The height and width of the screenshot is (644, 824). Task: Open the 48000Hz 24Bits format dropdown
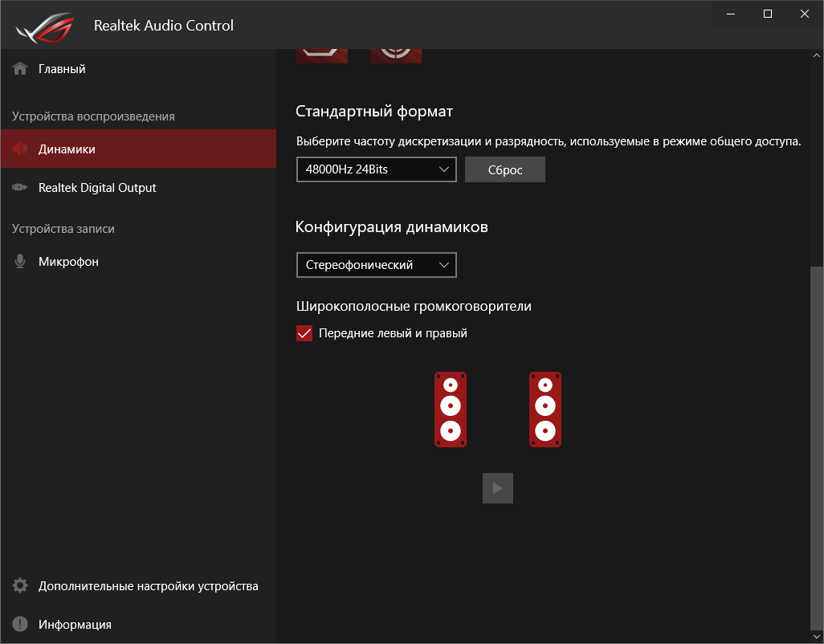click(x=376, y=169)
